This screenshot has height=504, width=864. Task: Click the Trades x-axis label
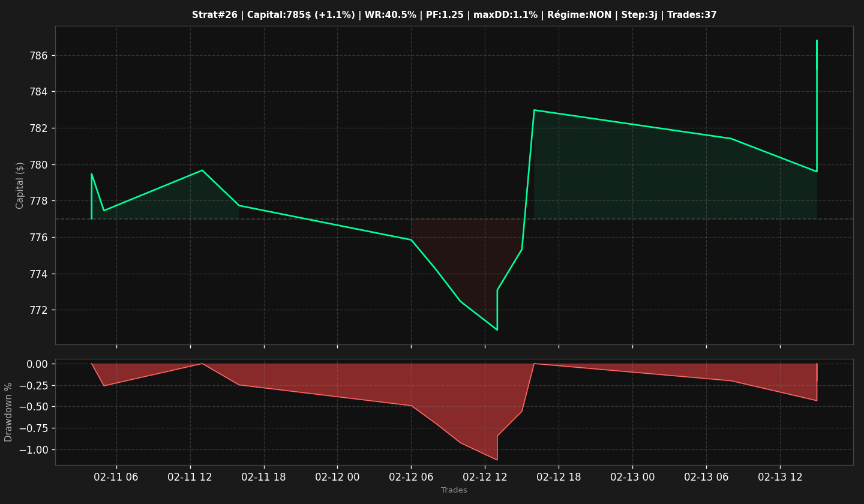coord(454,490)
